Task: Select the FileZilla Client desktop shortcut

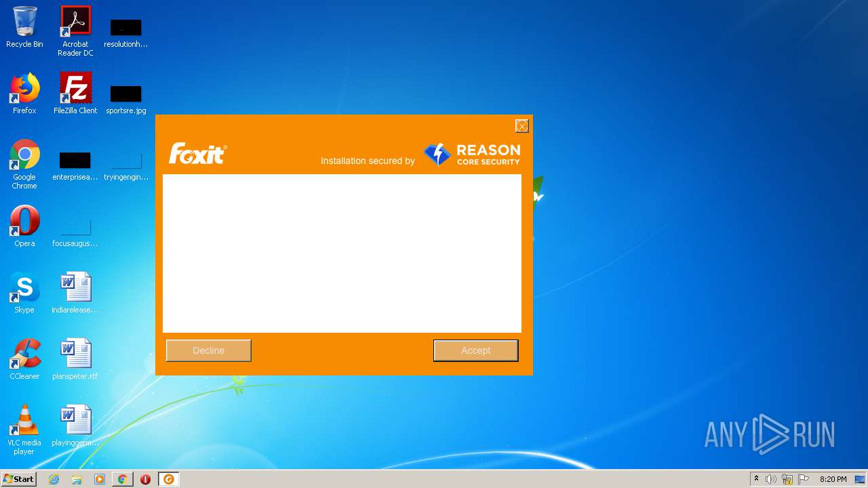Action: point(75,94)
